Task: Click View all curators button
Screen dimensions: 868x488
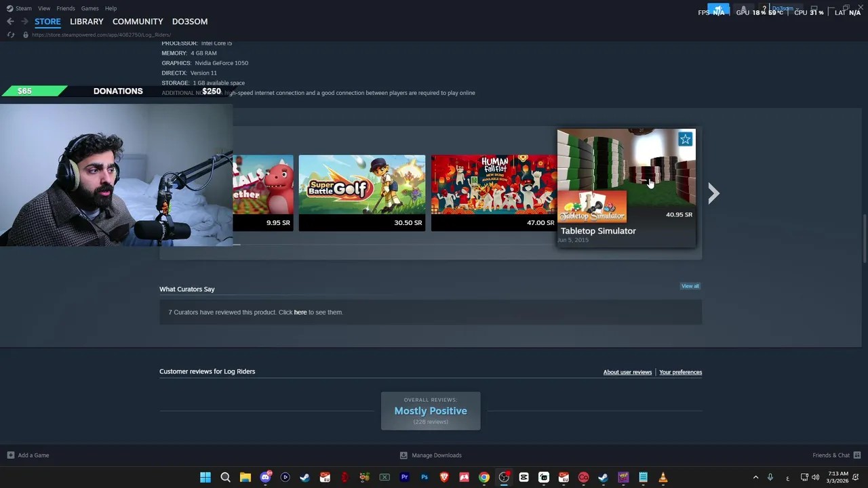Action: tap(690, 286)
